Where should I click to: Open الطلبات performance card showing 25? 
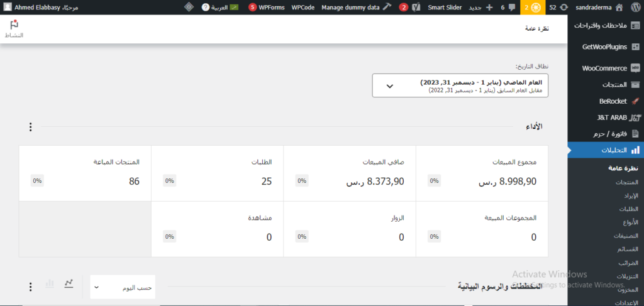click(217, 173)
